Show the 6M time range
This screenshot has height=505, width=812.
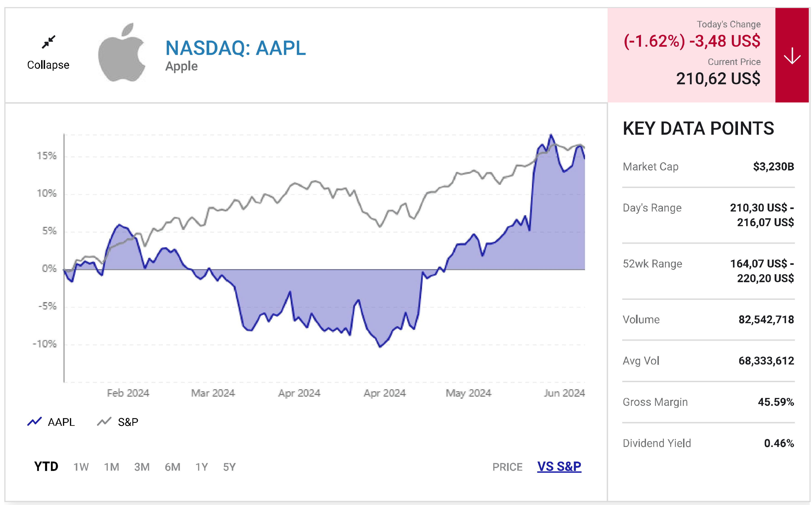pos(173,467)
